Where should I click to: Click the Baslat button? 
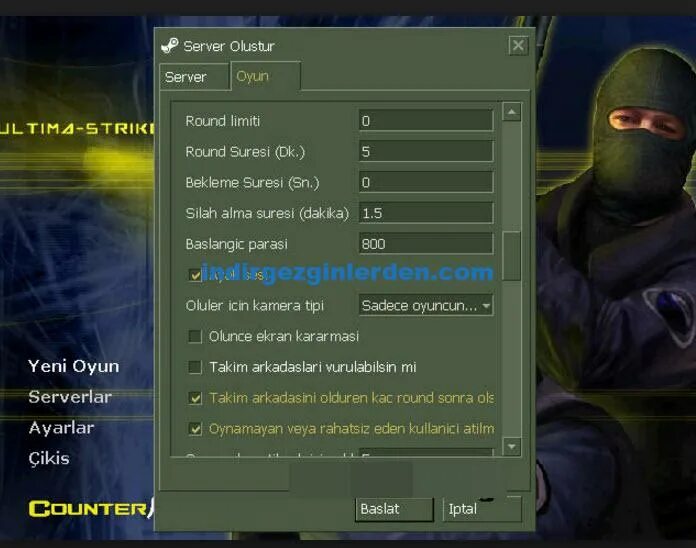point(394,509)
